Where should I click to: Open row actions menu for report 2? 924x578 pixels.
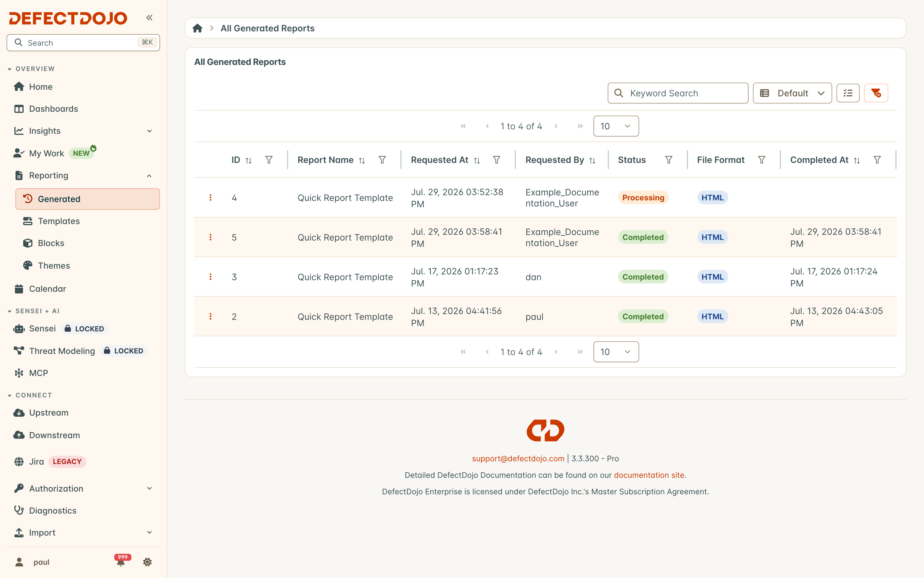click(x=210, y=317)
